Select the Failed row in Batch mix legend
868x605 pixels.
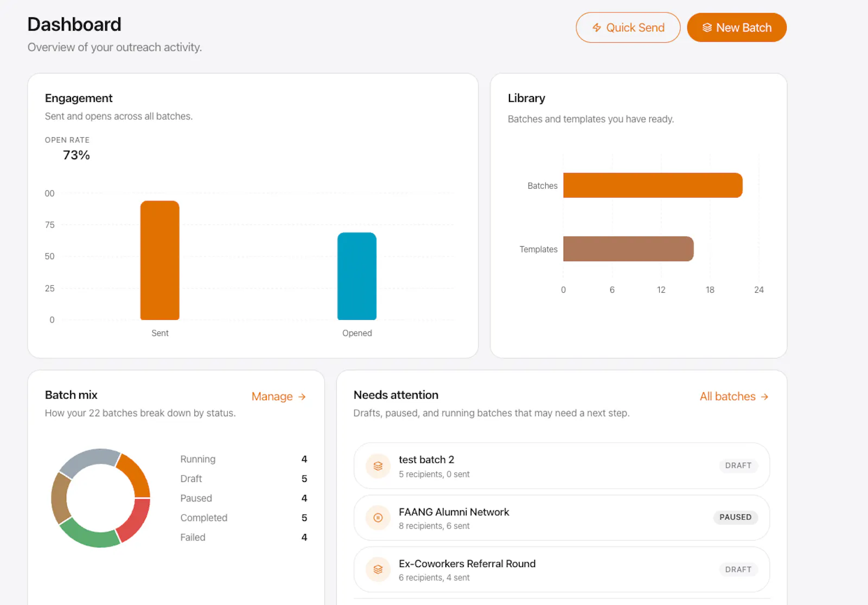tap(244, 537)
